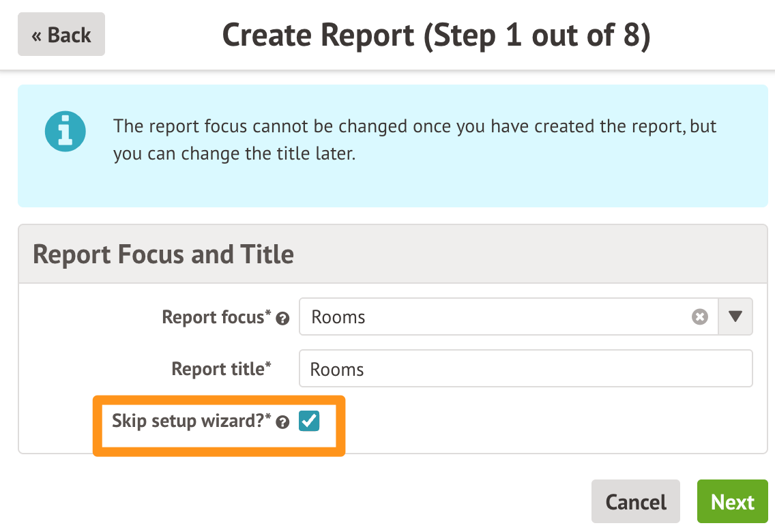Image resolution: width=775 pixels, height=532 pixels.
Task: Cancel the report creation
Action: click(x=636, y=503)
